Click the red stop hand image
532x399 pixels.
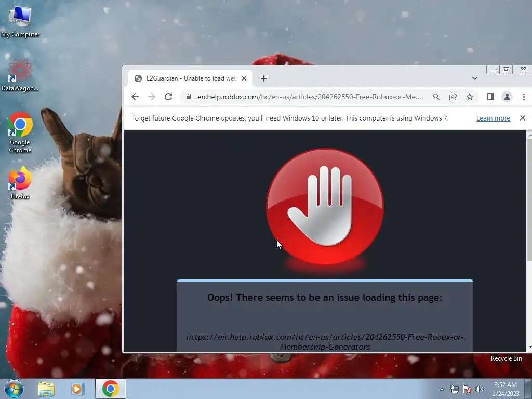[325, 207]
